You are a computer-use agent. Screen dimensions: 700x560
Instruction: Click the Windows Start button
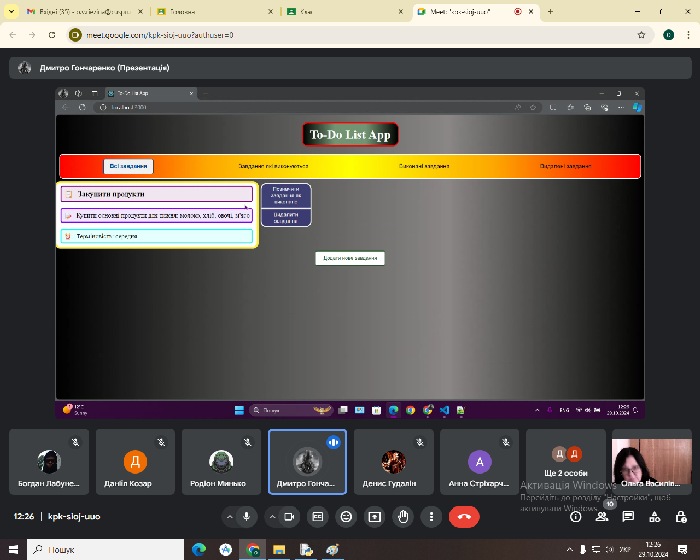click(x=12, y=549)
